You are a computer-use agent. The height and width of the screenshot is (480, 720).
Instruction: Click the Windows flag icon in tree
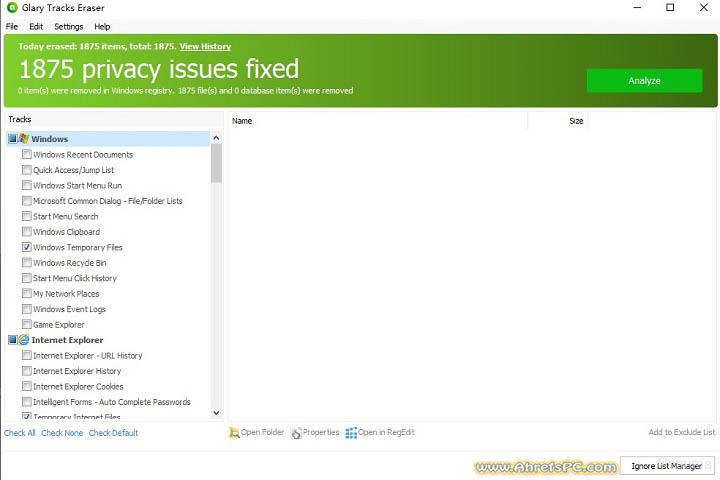pyautogui.click(x=23, y=139)
